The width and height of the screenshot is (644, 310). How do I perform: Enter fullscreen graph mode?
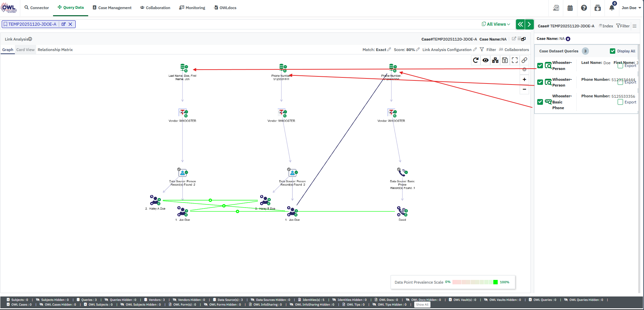pos(515,60)
